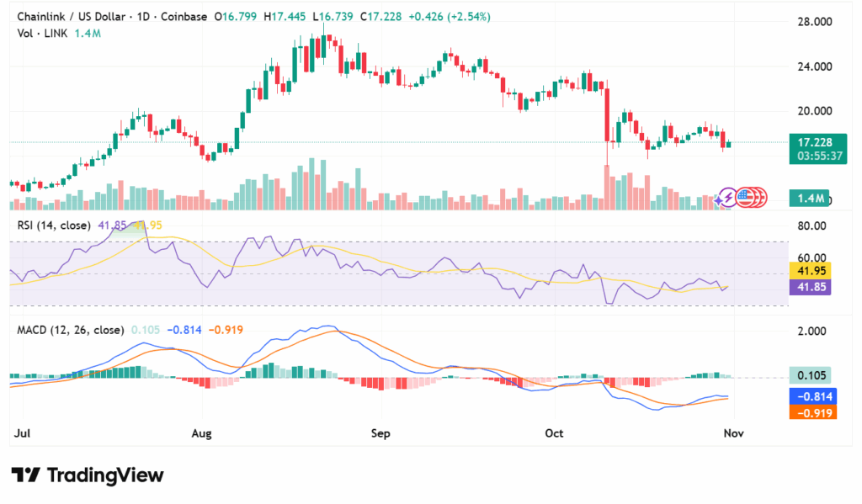Click the 1.4M volume axis label
862x504 pixels.
809,199
